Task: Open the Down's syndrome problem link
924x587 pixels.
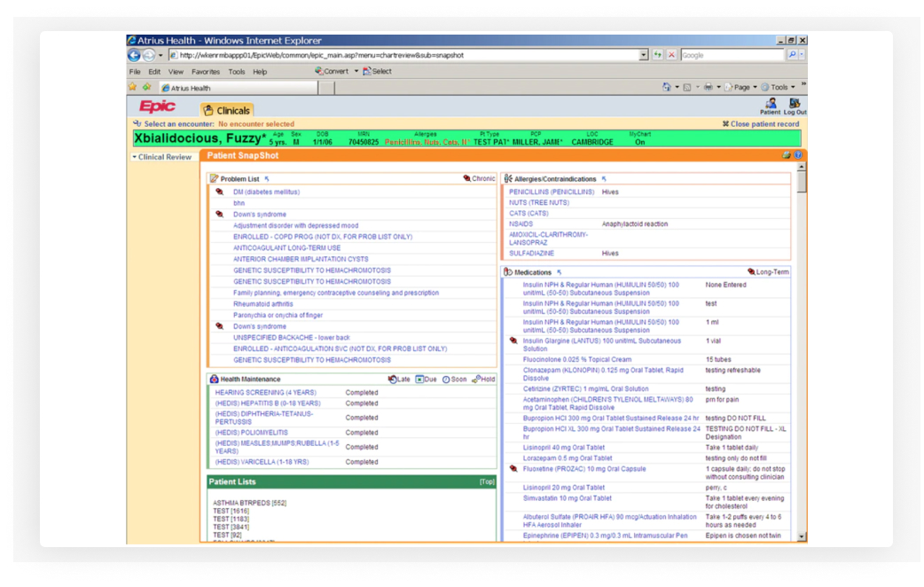Action: point(260,215)
